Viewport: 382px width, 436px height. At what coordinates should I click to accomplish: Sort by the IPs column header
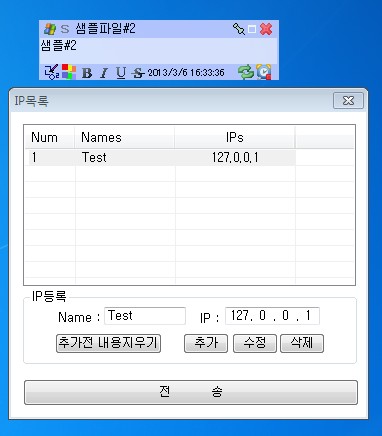tap(235, 137)
